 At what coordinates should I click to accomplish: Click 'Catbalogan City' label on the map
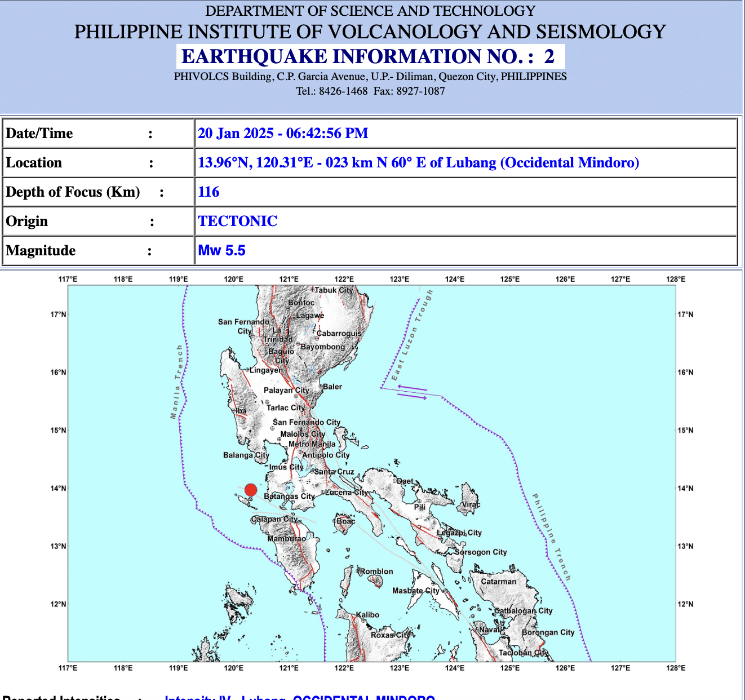click(x=524, y=611)
